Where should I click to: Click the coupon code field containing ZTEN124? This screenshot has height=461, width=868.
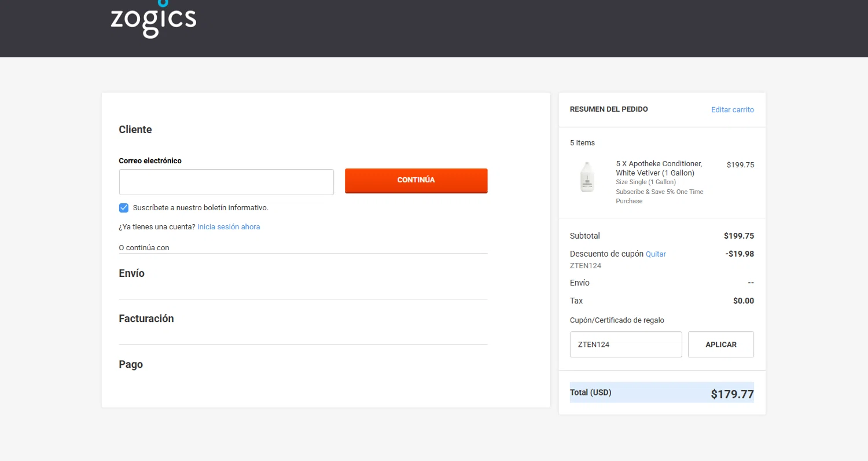pyautogui.click(x=626, y=345)
